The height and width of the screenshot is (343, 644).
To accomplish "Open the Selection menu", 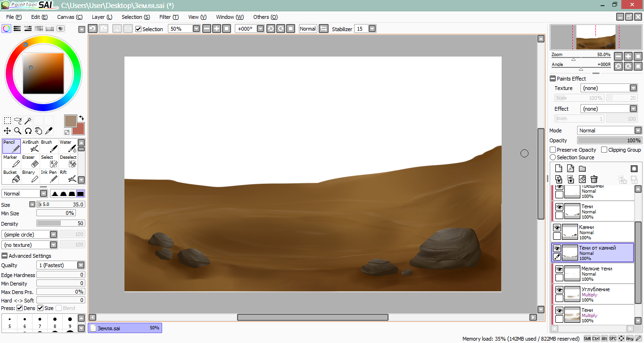I will (x=136, y=17).
